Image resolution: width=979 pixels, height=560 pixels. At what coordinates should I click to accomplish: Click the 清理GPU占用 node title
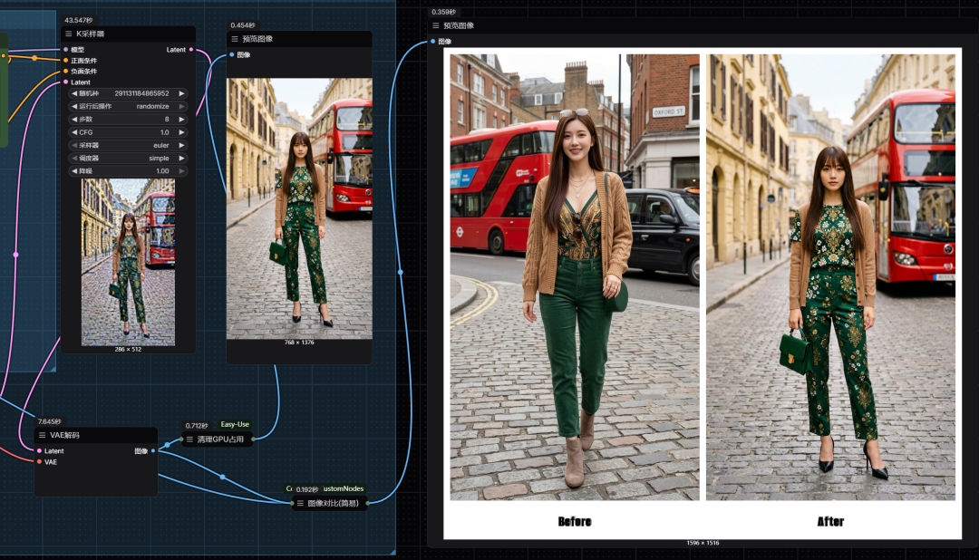tap(220, 439)
